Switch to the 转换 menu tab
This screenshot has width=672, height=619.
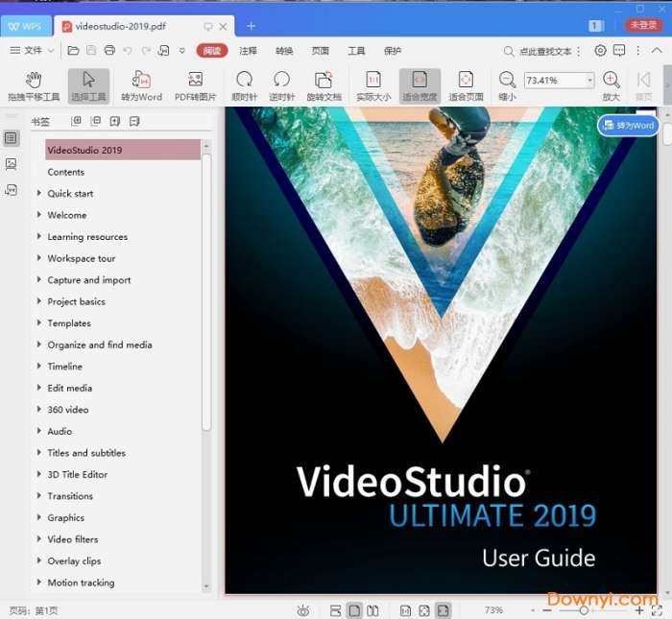[284, 51]
